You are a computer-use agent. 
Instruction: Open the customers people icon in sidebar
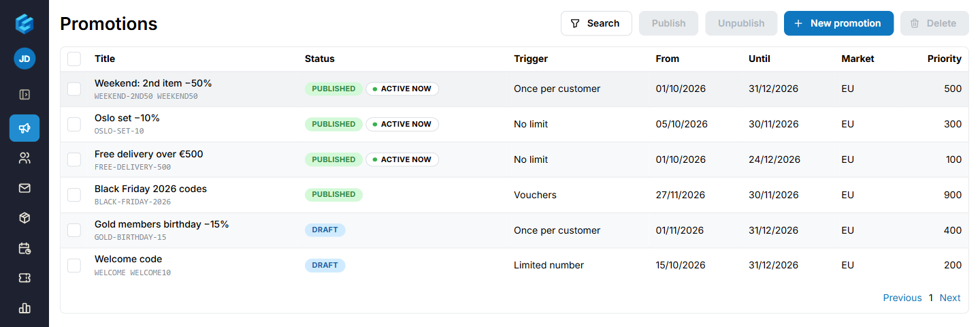24,159
